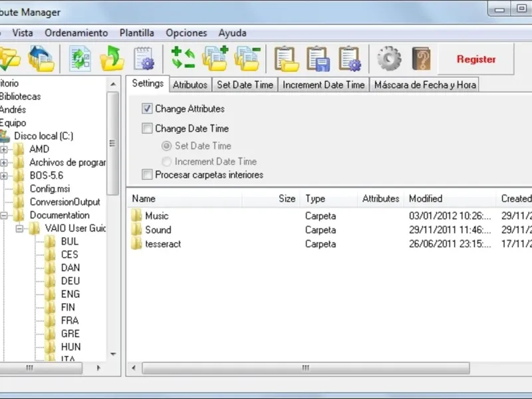Click the FRA folder icon in tree

[x=51, y=321]
